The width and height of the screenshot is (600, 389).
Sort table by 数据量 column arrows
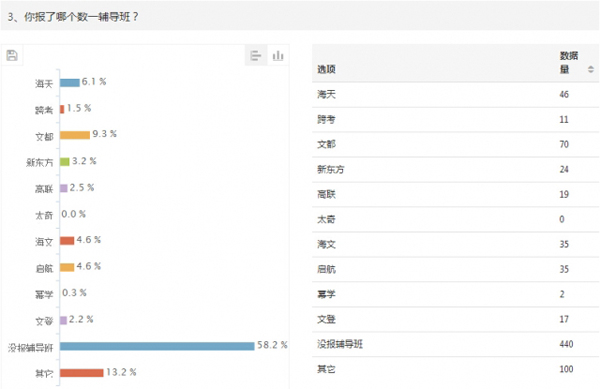(x=590, y=69)
